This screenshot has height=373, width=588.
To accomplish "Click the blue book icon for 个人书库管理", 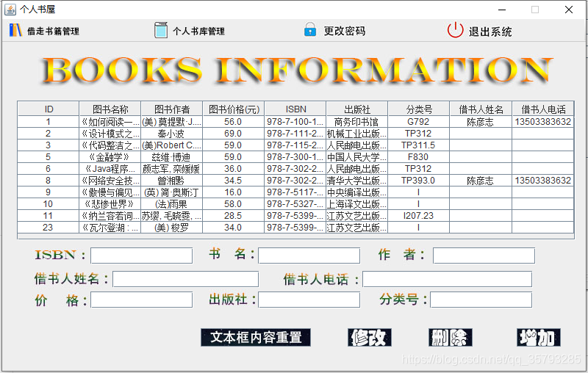I will 160,30.
